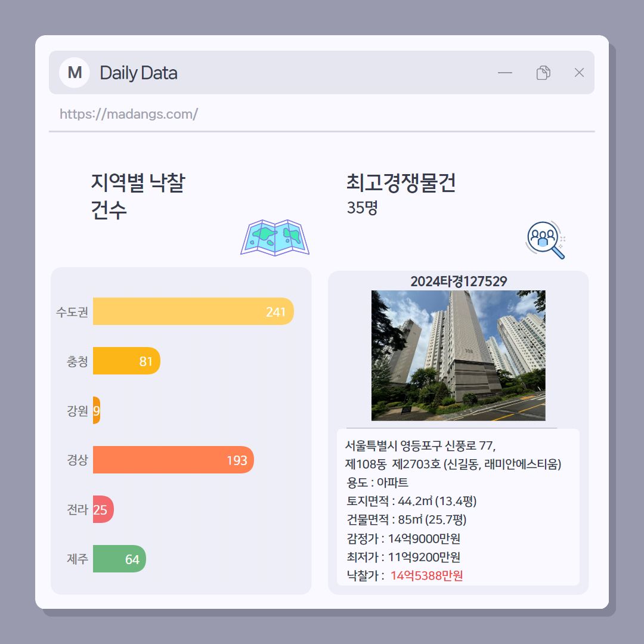This screenshot has width=644, height=644.
Task: Click the 전라 region label
Action: point(77,509)
